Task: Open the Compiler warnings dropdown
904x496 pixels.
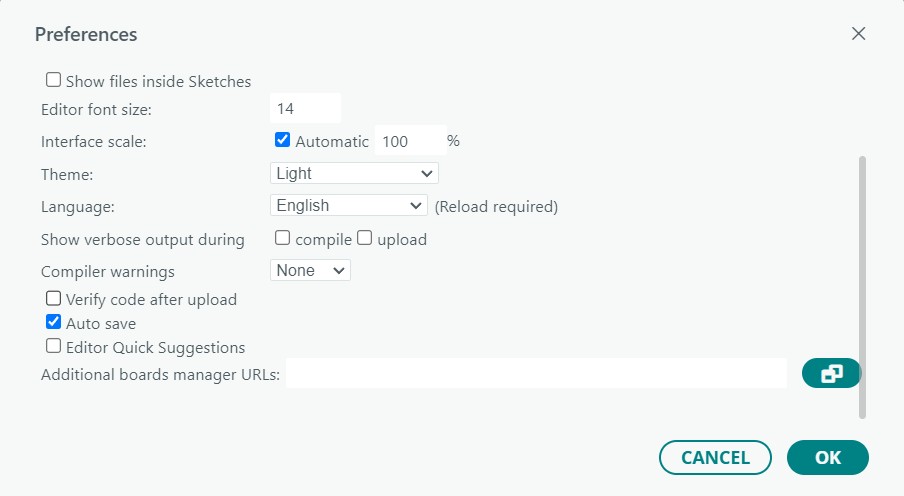Action: 310,270
